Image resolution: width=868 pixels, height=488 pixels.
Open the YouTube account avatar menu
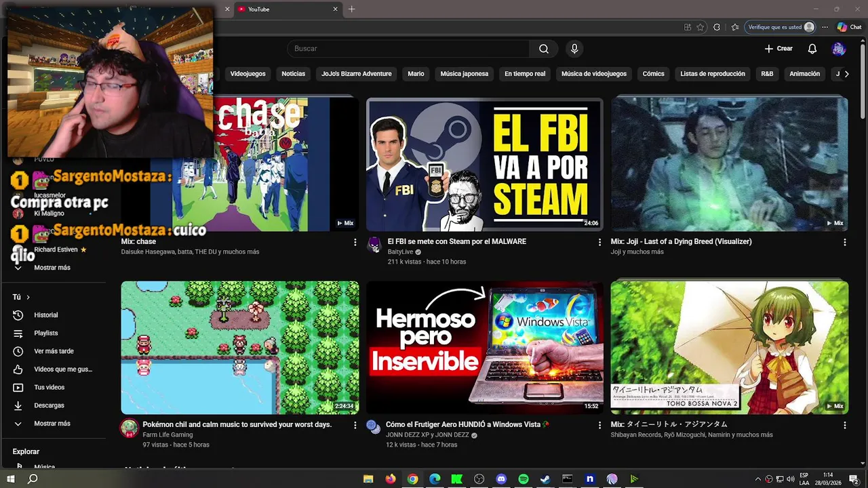click(x=839, y=49)
